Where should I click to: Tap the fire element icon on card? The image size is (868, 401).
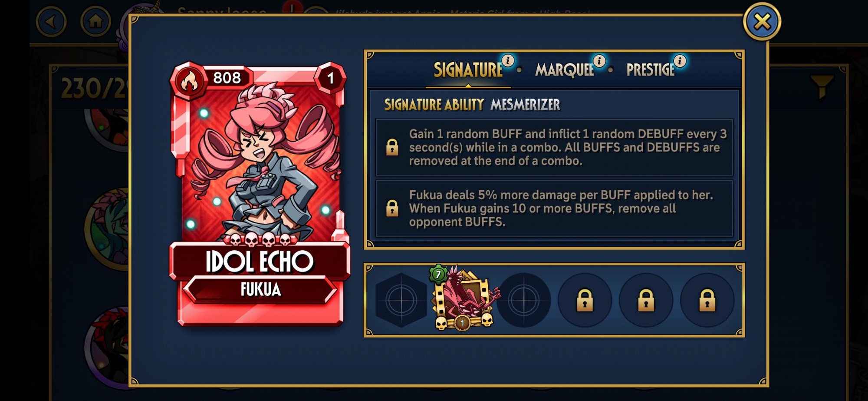[189, 80]
